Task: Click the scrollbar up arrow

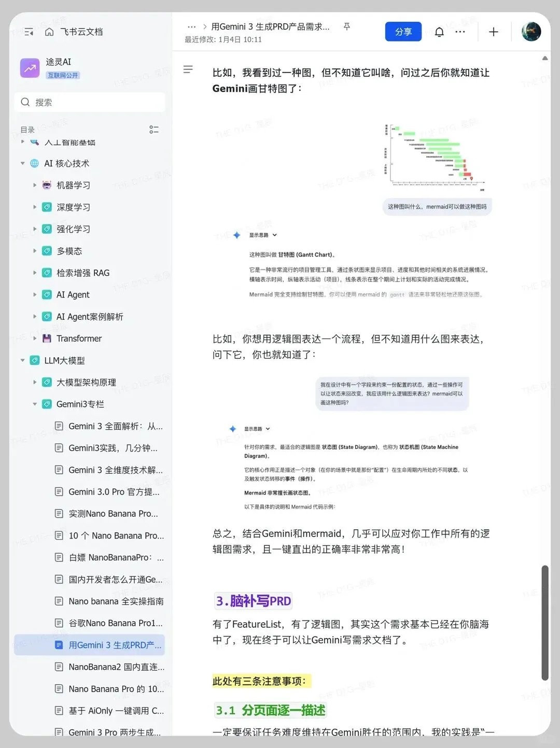Action: [545, 58]
